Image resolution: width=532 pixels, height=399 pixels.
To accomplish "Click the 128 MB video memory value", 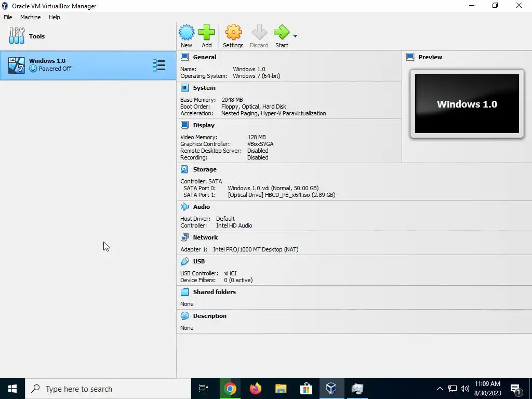I will (257, 137).
